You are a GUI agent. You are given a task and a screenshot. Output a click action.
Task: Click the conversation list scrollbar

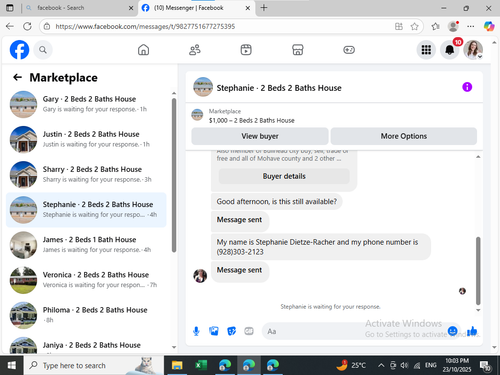tap(174, 175)
